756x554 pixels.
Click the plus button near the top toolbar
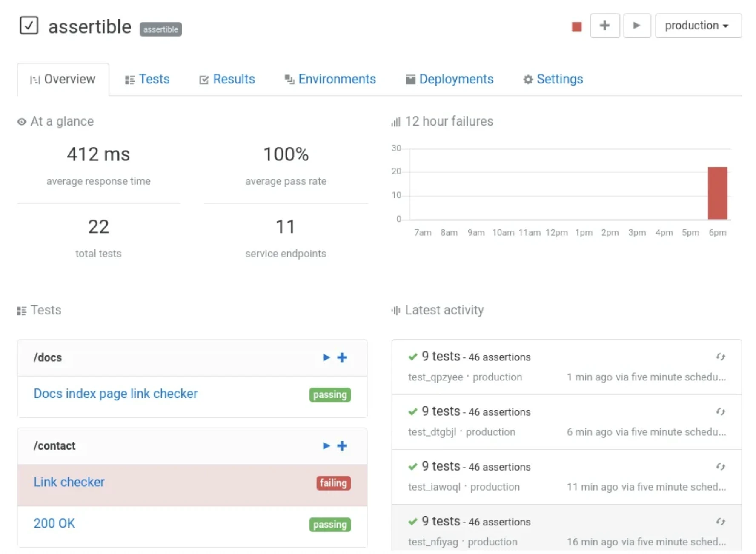coord(605,26)
